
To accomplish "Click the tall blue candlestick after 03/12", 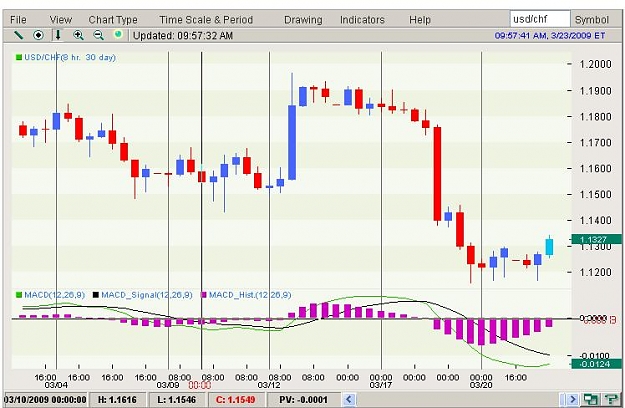I will coord(292,142).
